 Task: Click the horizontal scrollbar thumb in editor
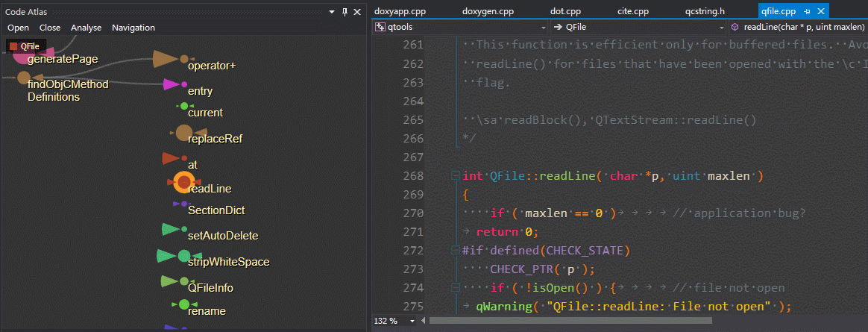pos(570,320)
